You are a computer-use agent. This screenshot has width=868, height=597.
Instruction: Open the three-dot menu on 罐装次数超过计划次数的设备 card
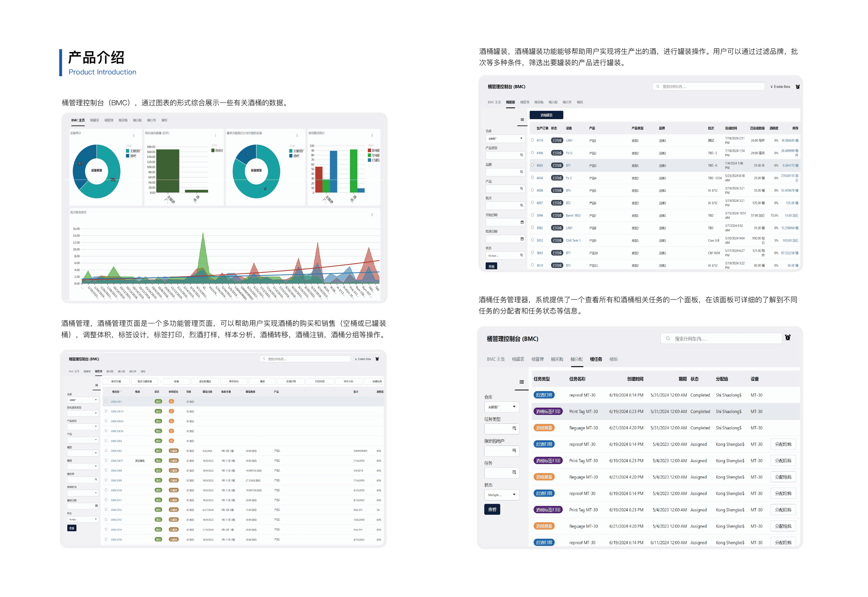click(297, 135)
